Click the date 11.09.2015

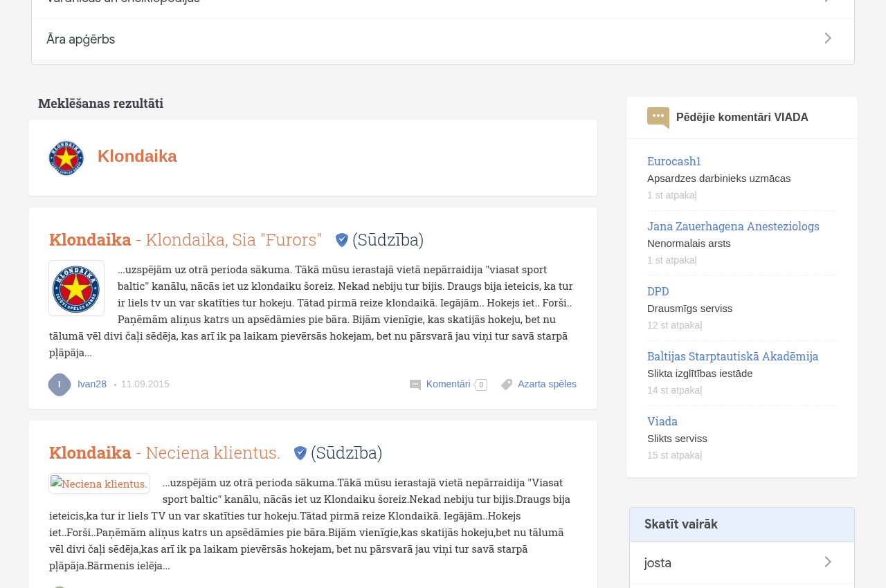coord(145,384)
